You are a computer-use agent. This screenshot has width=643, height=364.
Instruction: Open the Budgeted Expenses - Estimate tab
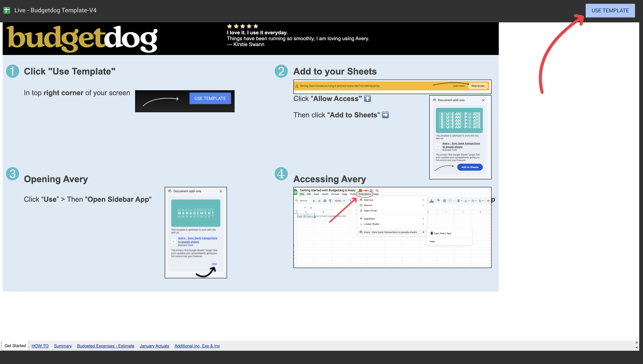click(106, 346)
